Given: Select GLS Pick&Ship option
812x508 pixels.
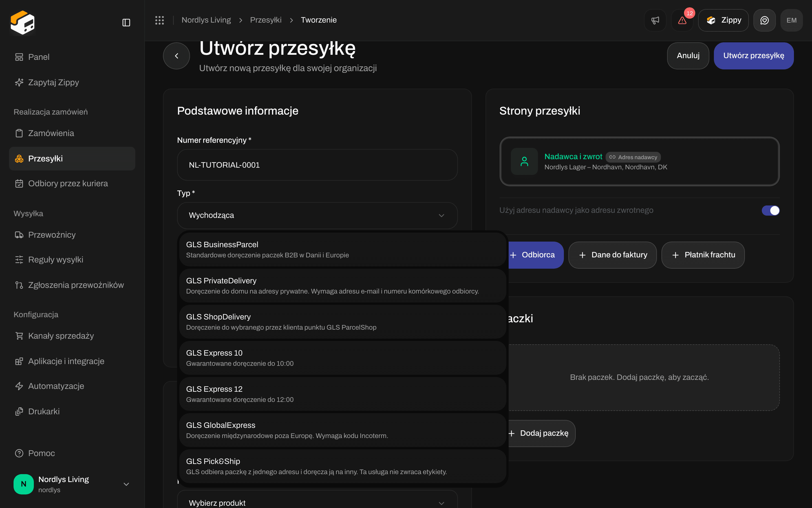Looking at the screenshot, I should tap(343, 466).
